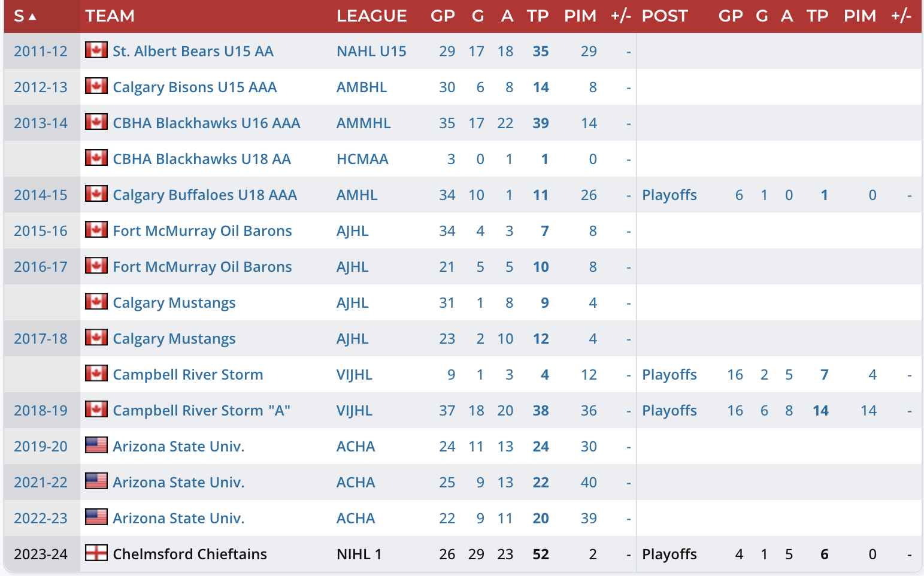Click the flag next to Calgary Buffaloes U18 AAA
This screenshot has height=576, width=924.
pos(96,194)
